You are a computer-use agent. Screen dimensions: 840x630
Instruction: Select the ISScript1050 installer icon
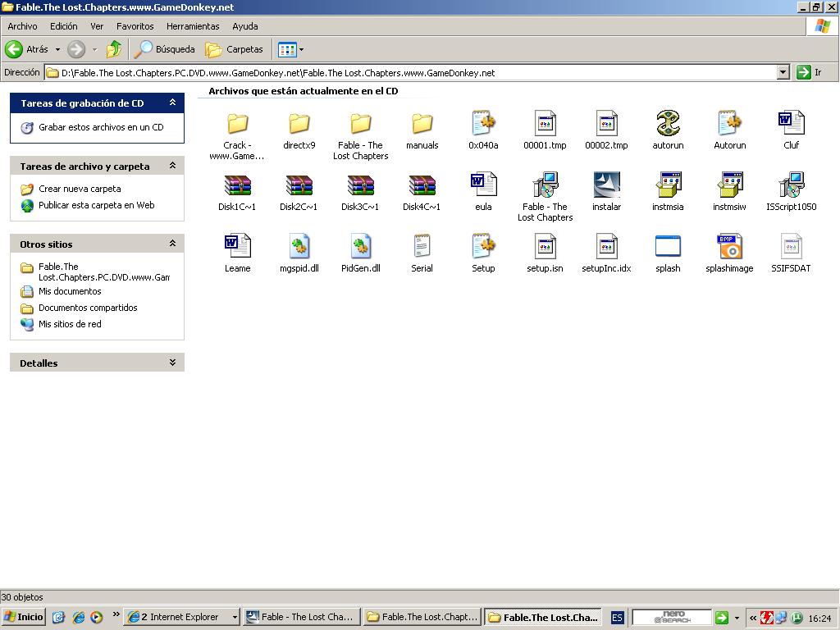pos(791,186)
